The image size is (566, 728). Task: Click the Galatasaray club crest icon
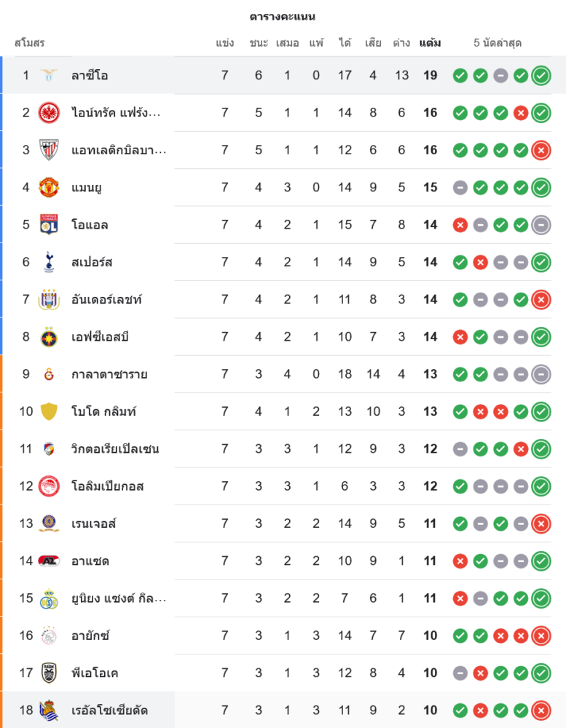[49, 374]
